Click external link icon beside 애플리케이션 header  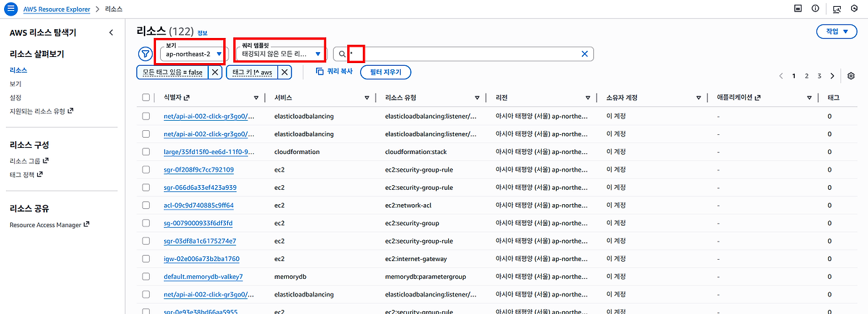click(759, 98)
